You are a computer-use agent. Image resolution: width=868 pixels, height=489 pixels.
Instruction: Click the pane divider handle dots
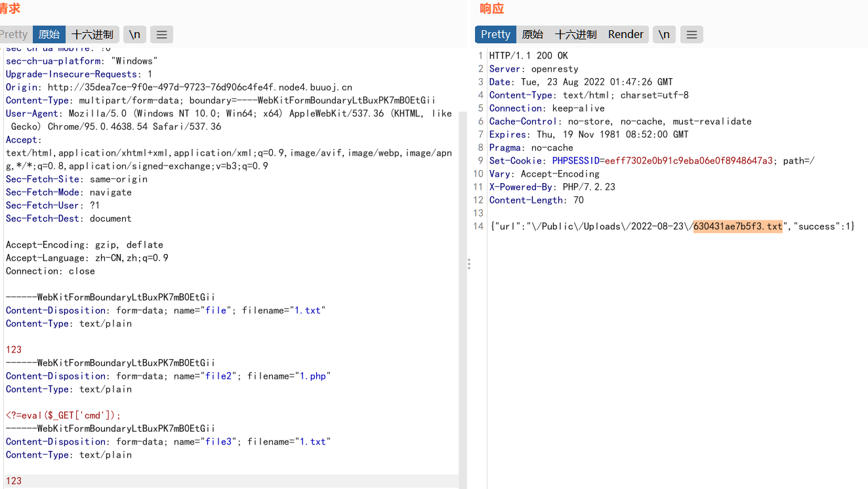tap(468, 264)
